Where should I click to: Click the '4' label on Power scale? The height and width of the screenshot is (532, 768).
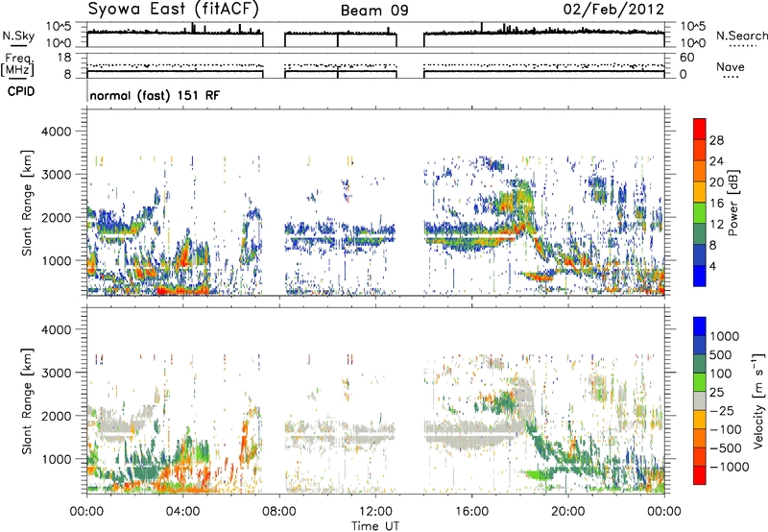712,266
